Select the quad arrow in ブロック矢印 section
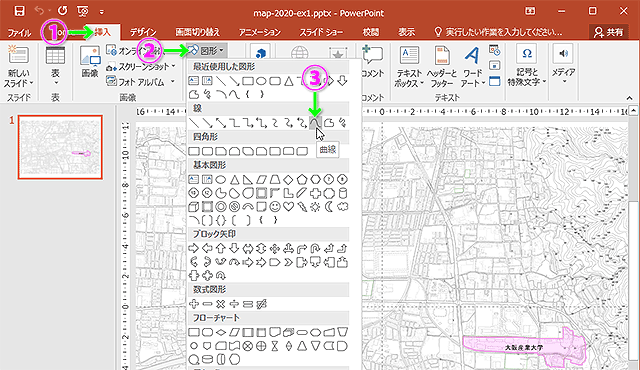Screen dimensions: 640x370 pos(275,248)
